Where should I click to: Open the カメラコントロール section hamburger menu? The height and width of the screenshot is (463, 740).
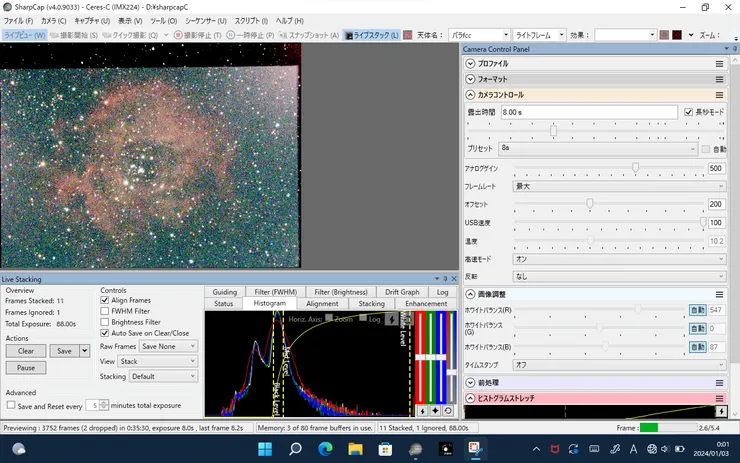(719, 94)
